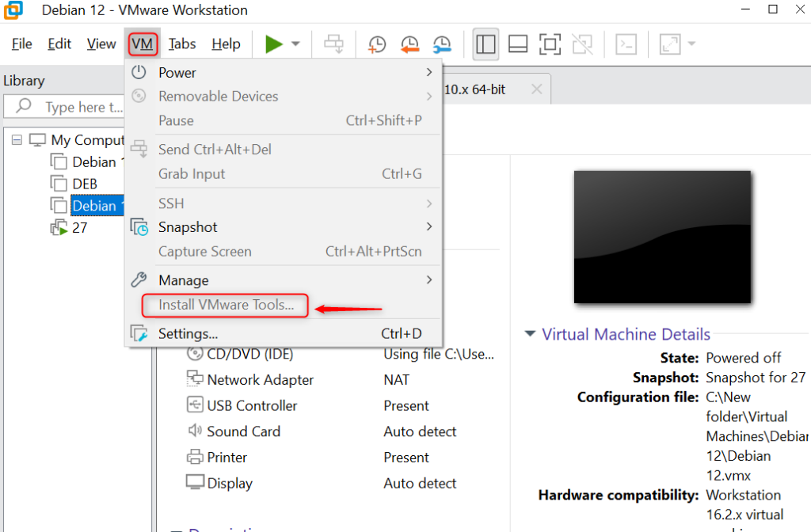The width and height of the screenshot is (811, 532).
Task: Click the Take Snapshot toolbar icon
Action: click(x=377, y=44)
